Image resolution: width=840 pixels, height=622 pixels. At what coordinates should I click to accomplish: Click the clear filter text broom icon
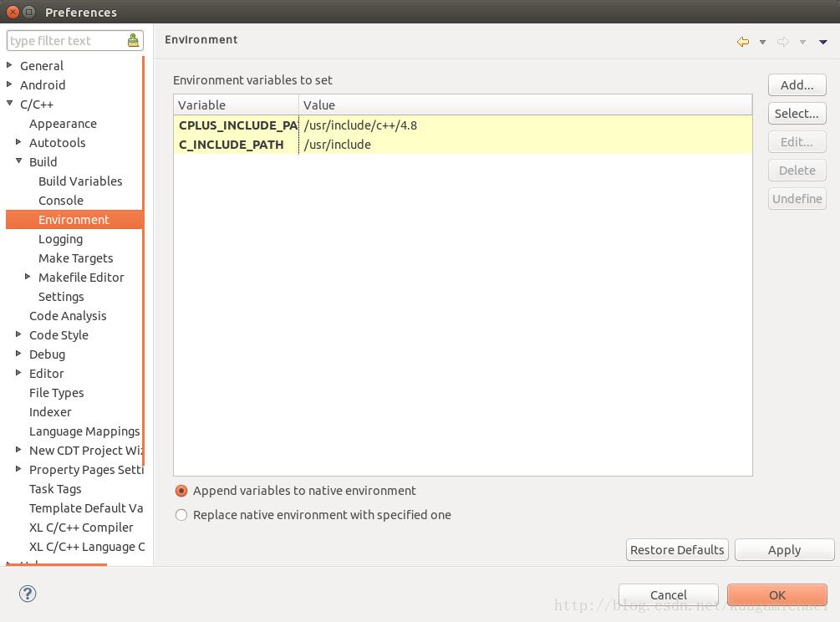[x=133, y=40]
